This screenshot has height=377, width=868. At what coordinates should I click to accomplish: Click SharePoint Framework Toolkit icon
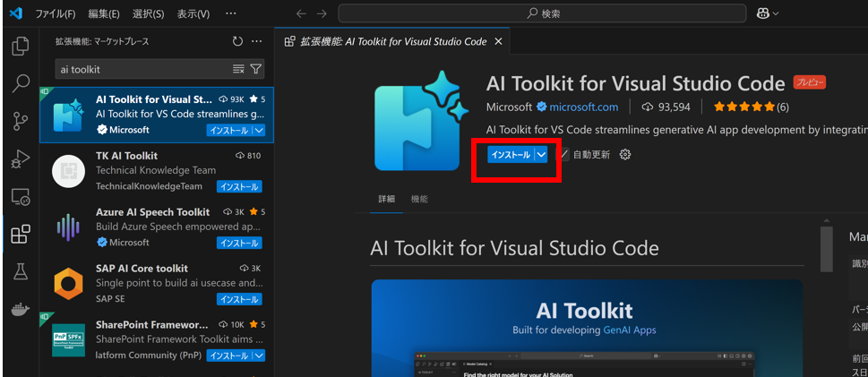(68, 340)
